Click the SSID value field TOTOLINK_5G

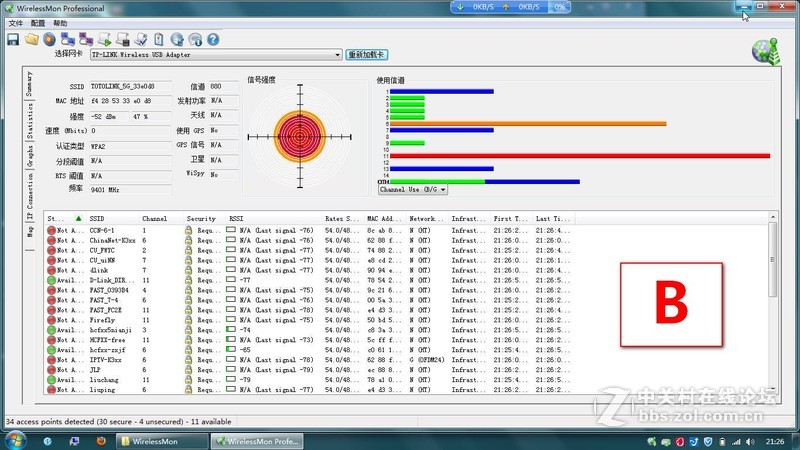coord(130,87)
